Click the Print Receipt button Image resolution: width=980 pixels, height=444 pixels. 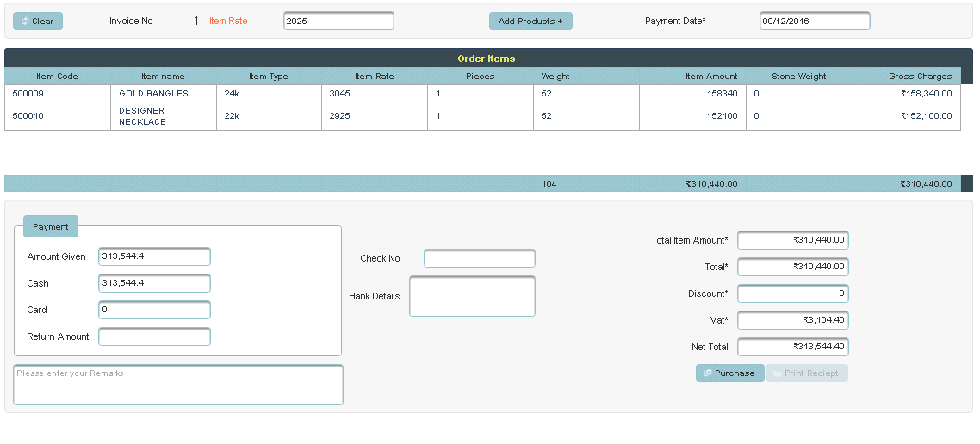pyautogui.click(x=806, y=373)
